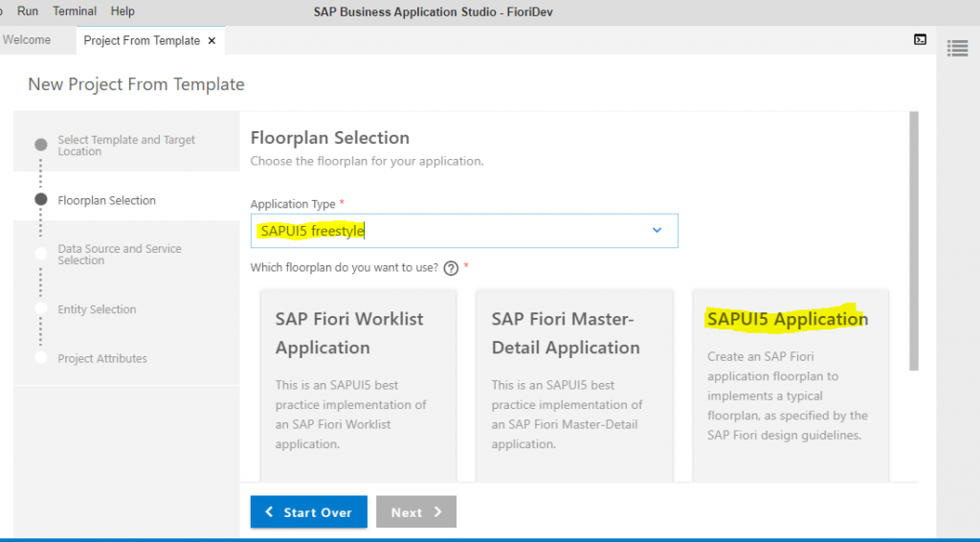Click the Next button

[416, 512]
